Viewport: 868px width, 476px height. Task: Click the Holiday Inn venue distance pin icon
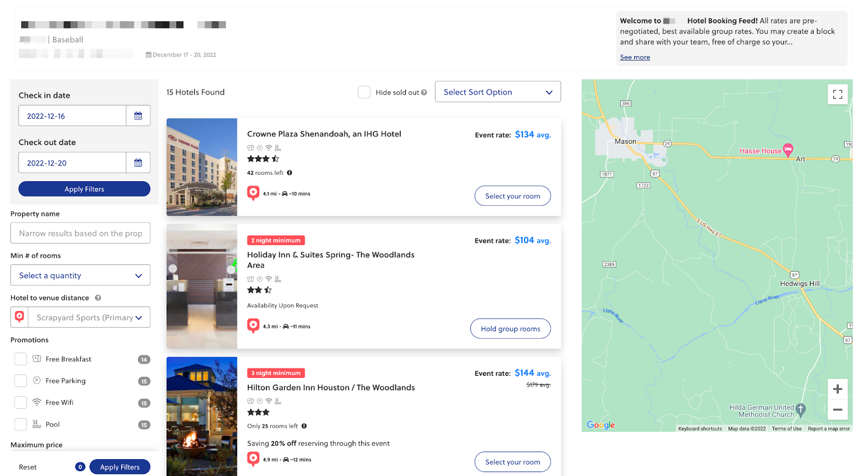tap(253, 326)
